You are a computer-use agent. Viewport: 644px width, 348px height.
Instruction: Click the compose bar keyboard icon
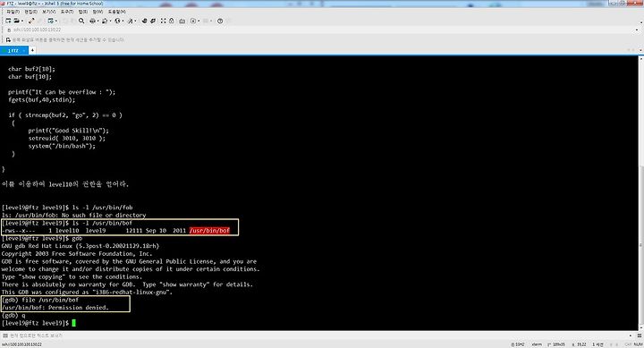5,335
